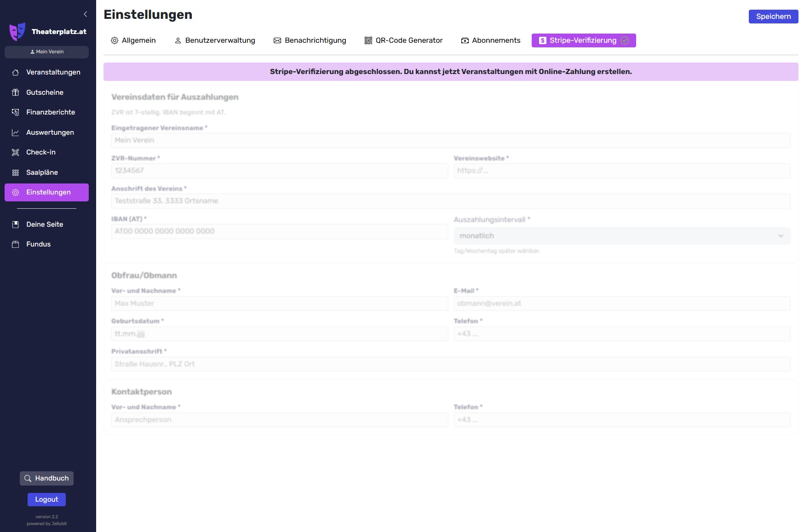Select the QR-Code Generator tab
The image size is (804, 532).
[403, 40]
